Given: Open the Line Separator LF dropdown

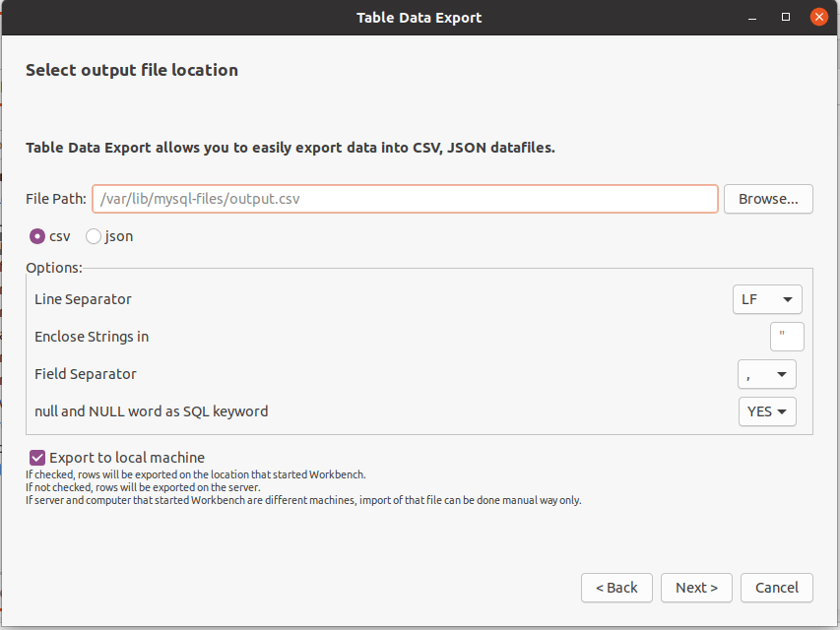Looking at the screenshot, I should pyautogui.click(x=766, y=299).
